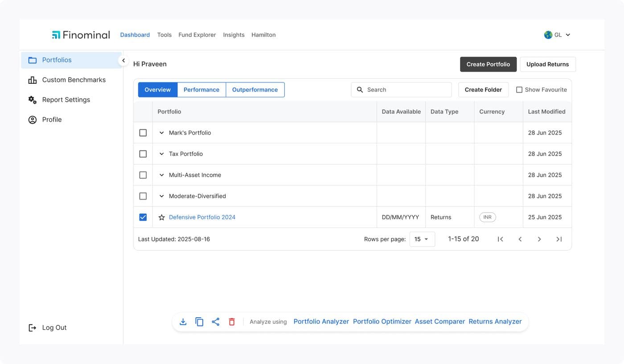Click the INR currency badge
Screen dimensions: 624x364
[488, 217]
